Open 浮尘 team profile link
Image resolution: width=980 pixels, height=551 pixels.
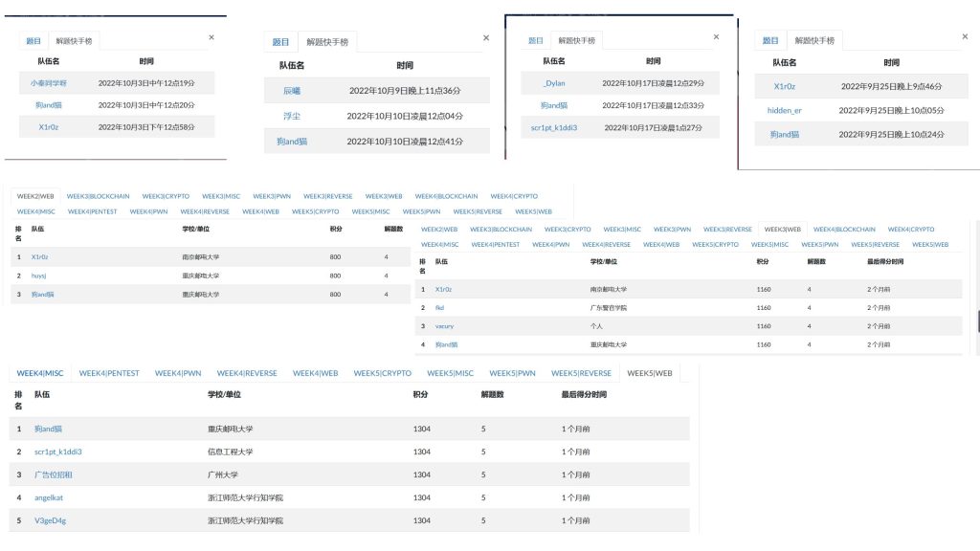(x=292, y=116)
